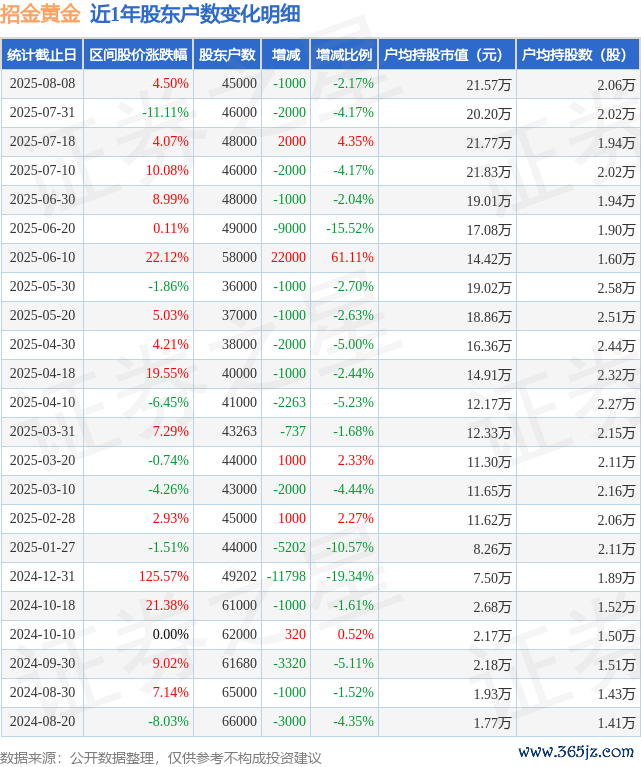Click the 61.11% change ratio
641x767 pixels.
click(x=352, y=257)
